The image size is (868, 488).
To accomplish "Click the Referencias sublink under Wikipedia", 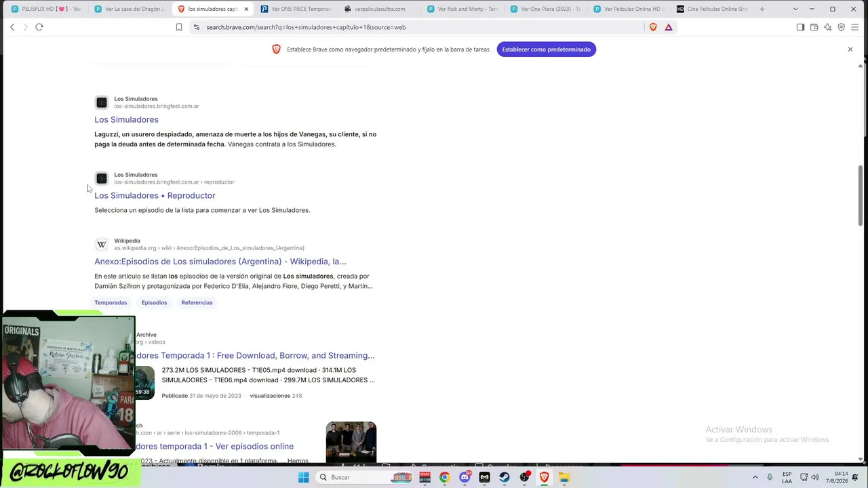I will (197, 303).
